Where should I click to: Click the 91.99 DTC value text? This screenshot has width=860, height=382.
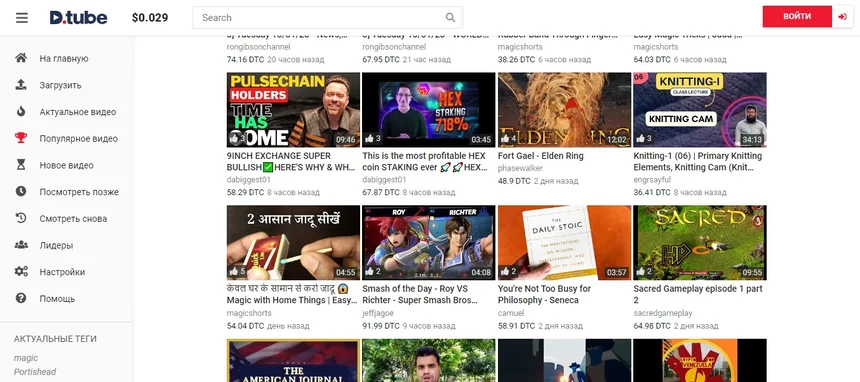point(381,325)
